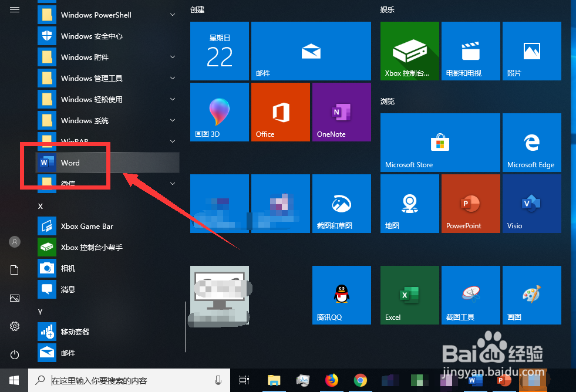576x392 pixels.
Task: Expand the Windows 系统 folder
Action: 107,120
